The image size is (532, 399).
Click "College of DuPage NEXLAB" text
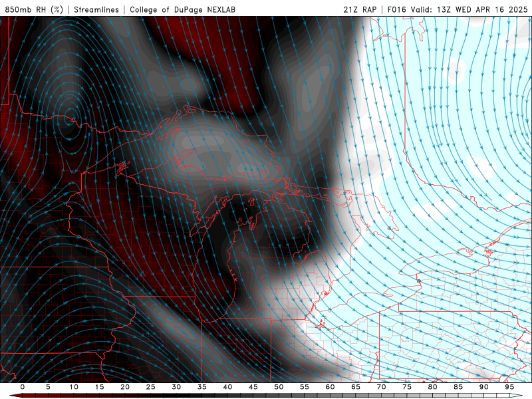182,9
